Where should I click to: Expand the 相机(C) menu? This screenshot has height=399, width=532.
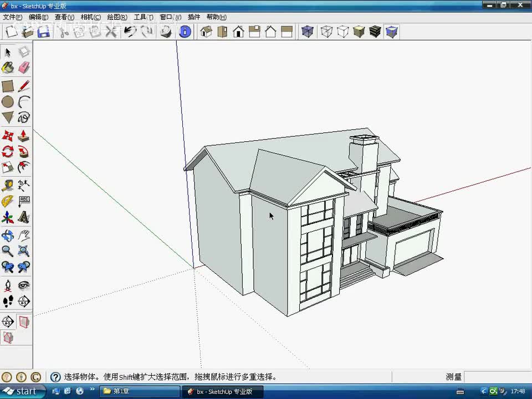90,17
